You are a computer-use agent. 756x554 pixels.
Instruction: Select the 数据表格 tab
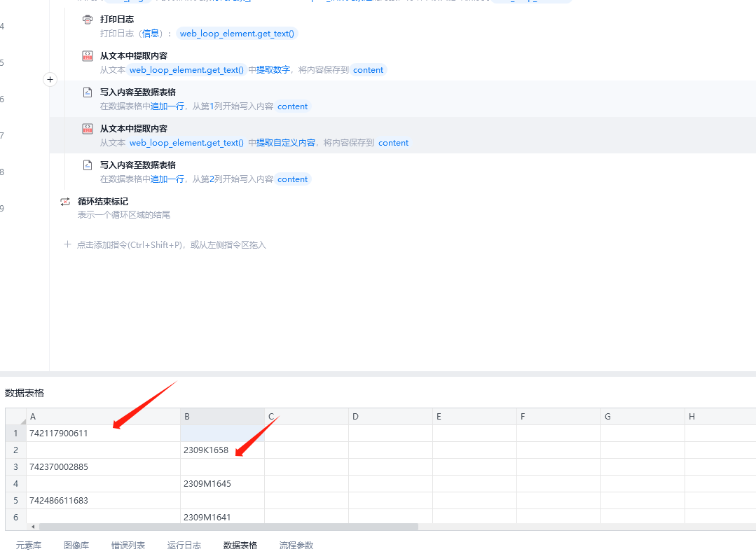(x=240, y=546)
